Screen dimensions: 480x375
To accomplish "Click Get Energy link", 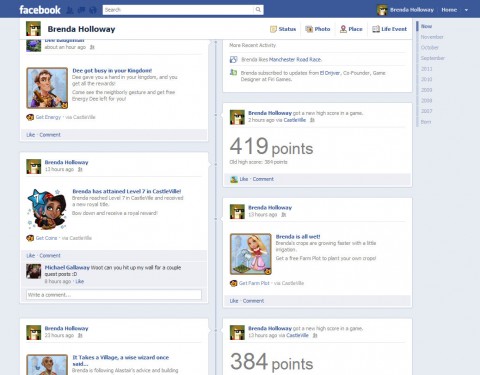I will [48, 117].
